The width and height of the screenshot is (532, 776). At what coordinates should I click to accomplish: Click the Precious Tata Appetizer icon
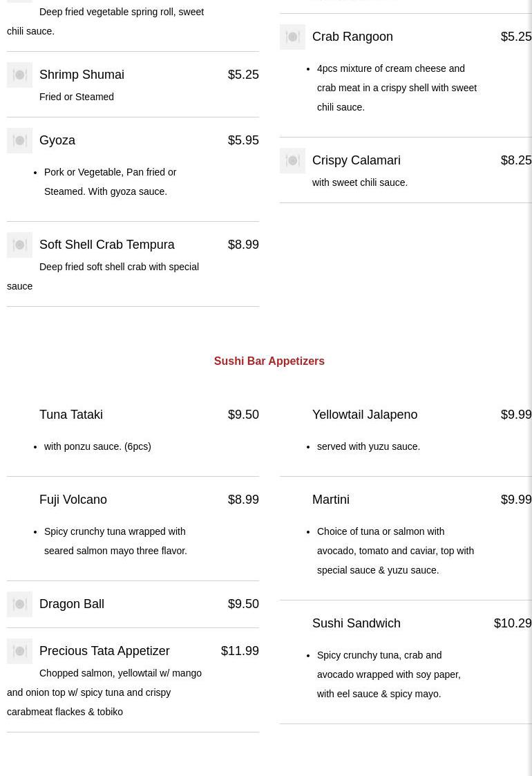(19, 651)
